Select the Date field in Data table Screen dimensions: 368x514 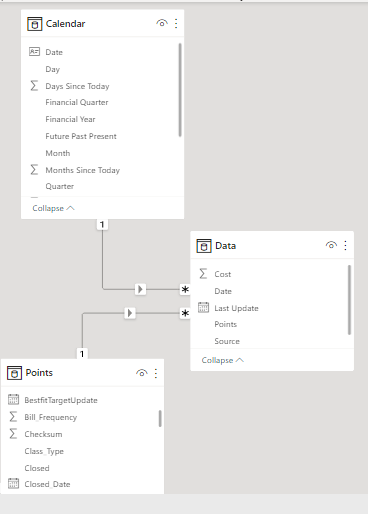223,291
